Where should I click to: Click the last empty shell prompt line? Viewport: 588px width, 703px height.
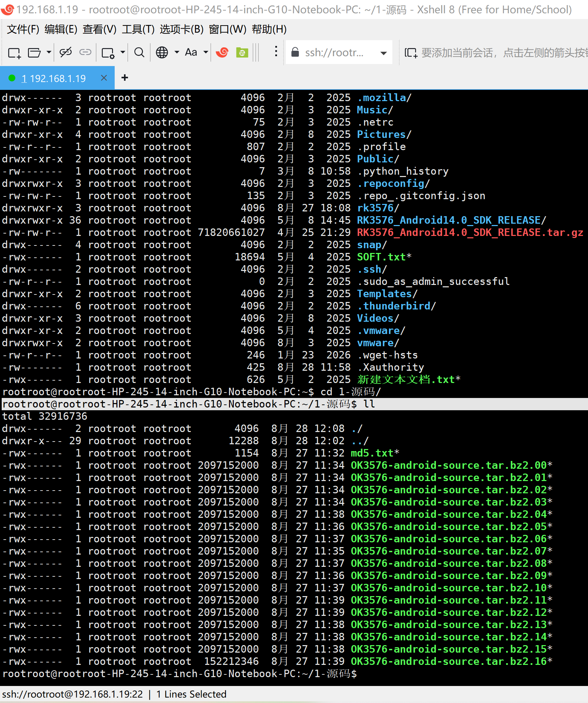[180, 674]
